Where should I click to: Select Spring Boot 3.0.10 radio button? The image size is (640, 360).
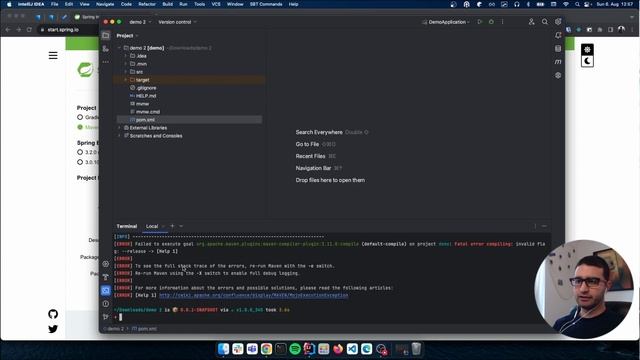80,162
